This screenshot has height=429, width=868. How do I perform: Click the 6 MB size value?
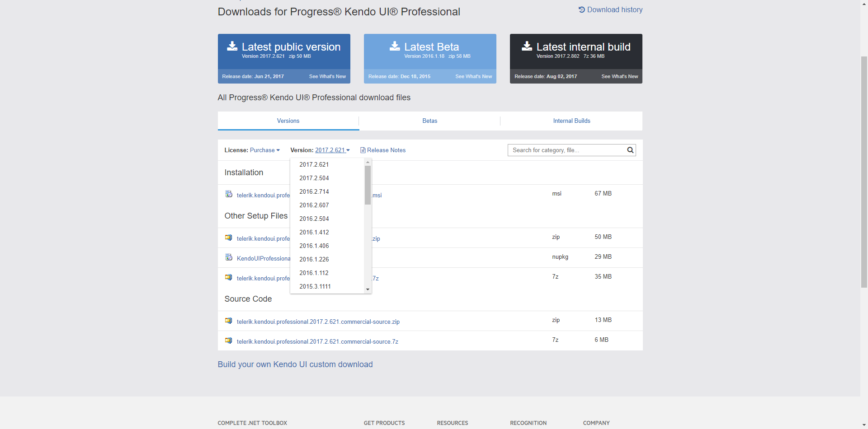pos(601,340)
